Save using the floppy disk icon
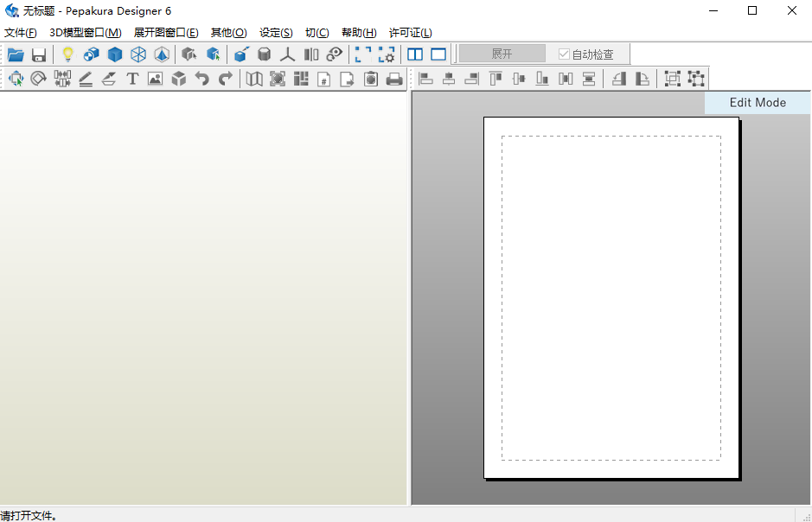Viewport: 812px width, 522px height. [x=39, y=54]
